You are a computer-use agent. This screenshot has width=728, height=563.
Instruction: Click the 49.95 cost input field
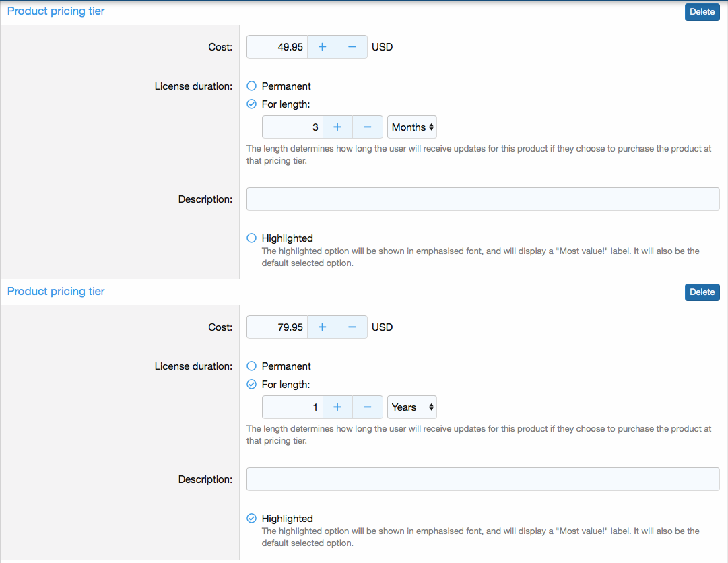[x=277, y=47]
